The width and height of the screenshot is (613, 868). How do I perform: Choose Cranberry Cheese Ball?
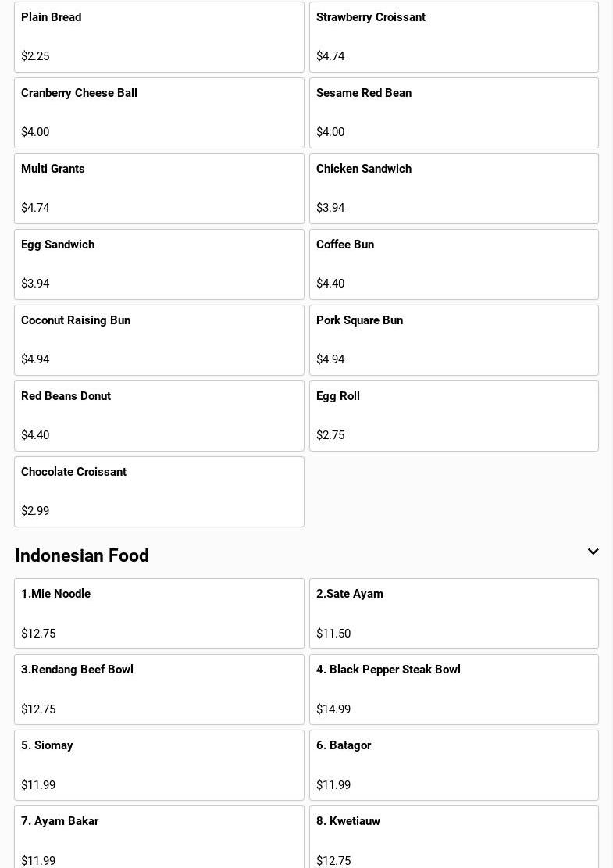click(159, 113)
